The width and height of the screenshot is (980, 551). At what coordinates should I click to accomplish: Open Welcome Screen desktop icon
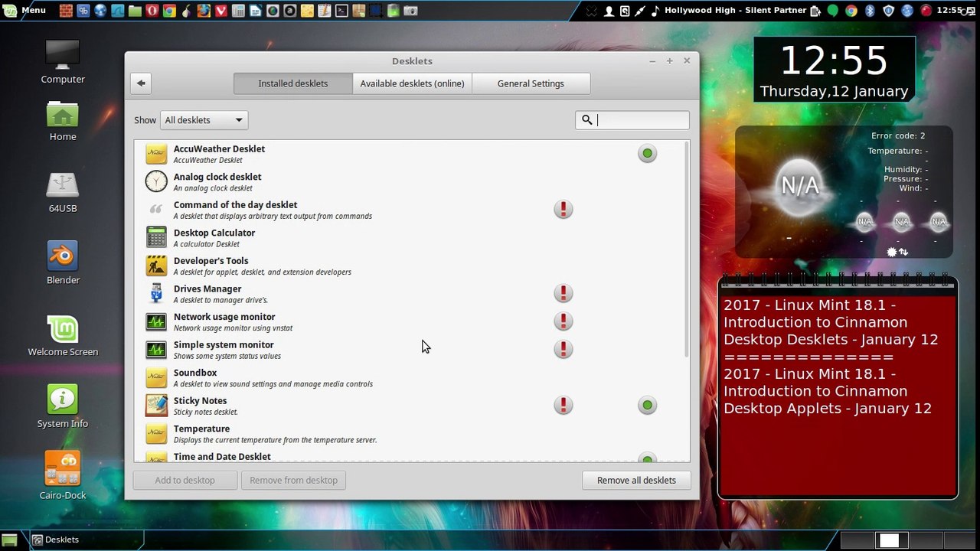click(x=63, y=336)
